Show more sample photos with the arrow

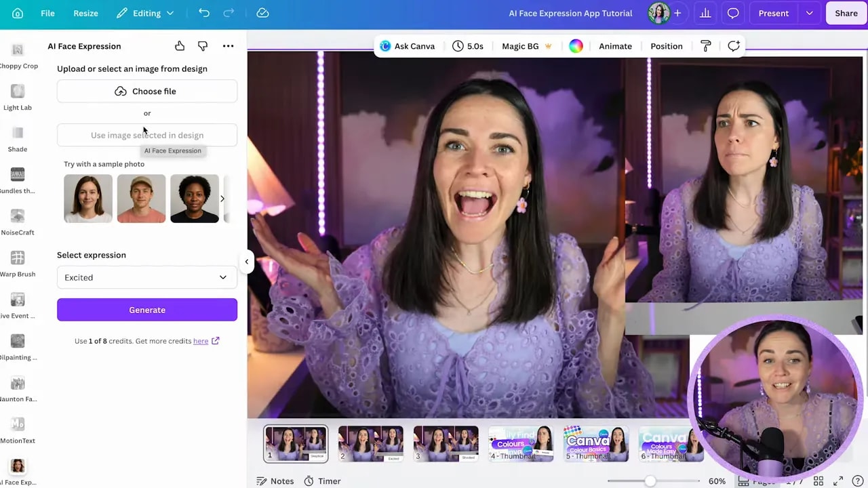click(x=222, y=199)
